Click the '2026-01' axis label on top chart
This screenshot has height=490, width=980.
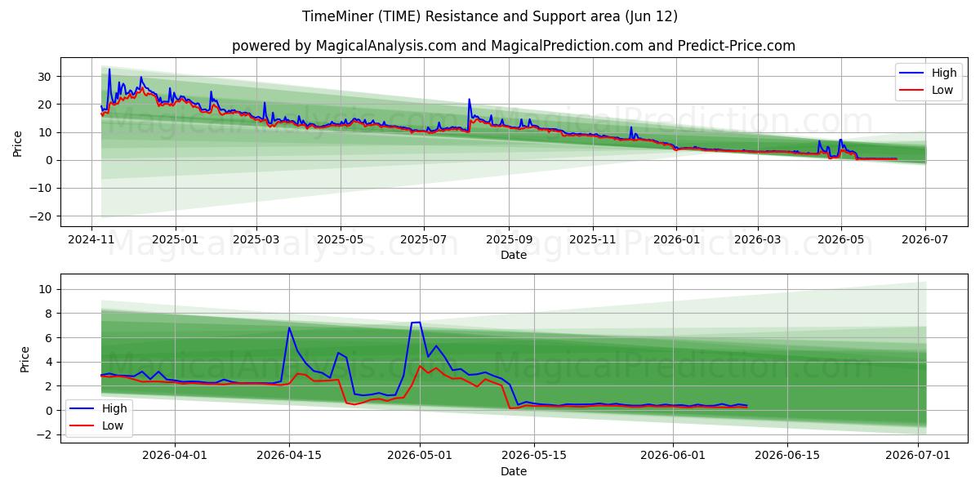tap(675, 240)
